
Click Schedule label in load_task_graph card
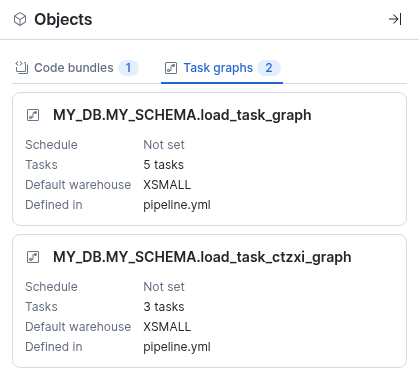51,145
